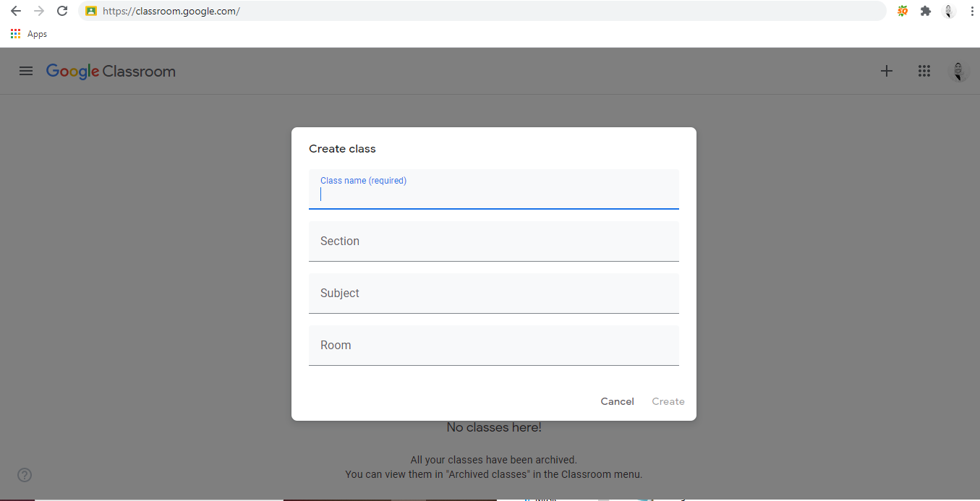
Task: Focus the Class name (required) field
Action: [x=493, y=194]
